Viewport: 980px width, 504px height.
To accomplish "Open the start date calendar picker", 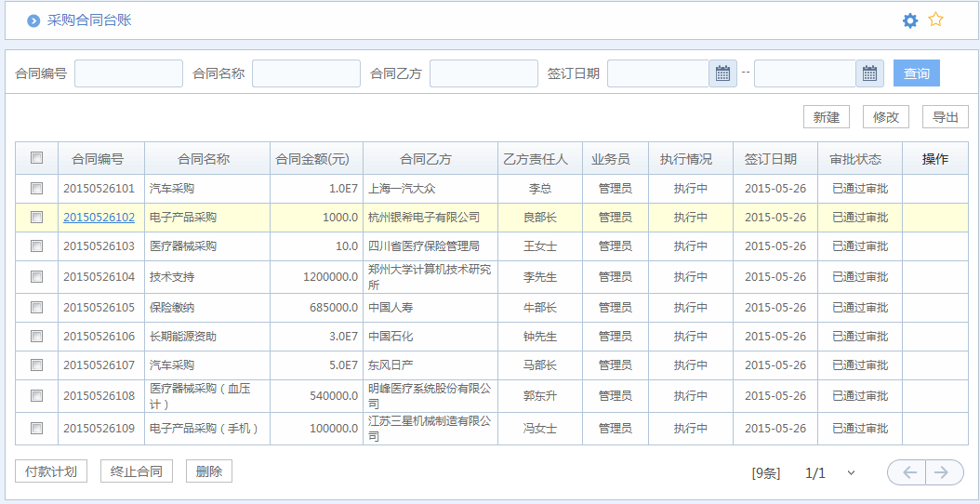I will tap(722, 73).
